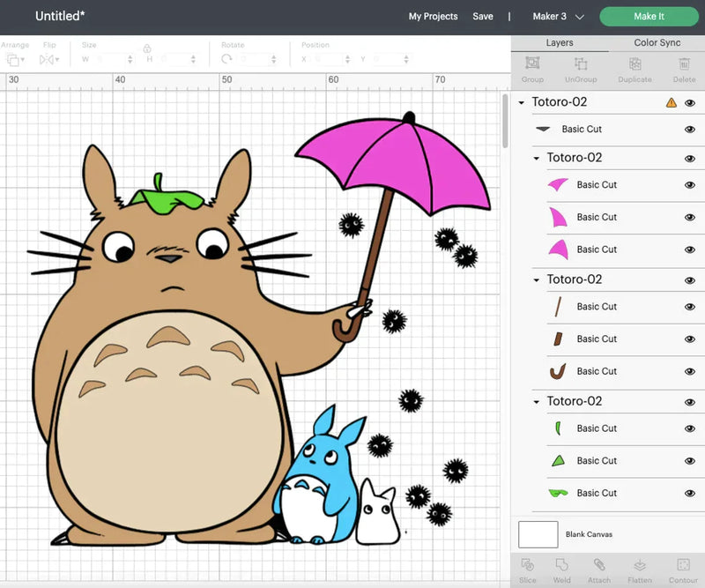This screenshot has height=588, width=705.
Task: Switch to the Color Sync tab
Action: (x=657, y=42)
